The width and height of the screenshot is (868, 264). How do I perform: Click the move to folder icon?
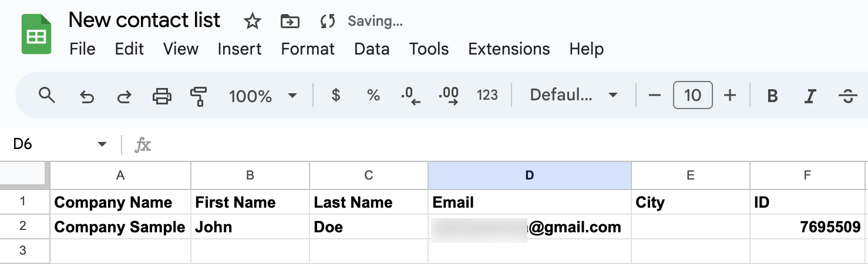(290, 22)
